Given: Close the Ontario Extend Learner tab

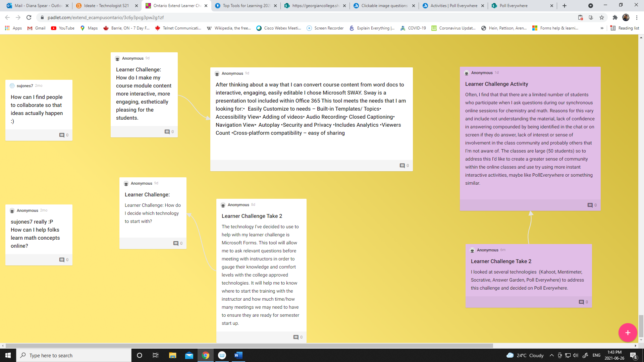Looking at the screenshot, I should [x=206, y=6].
